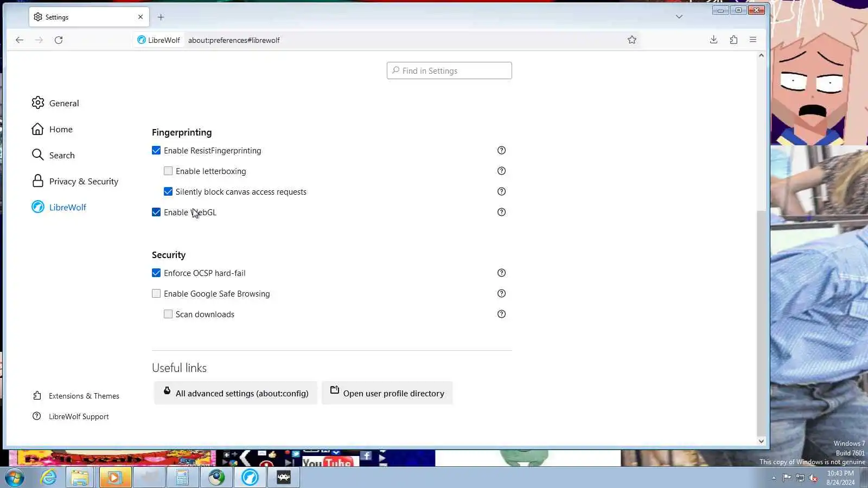Focus the Find in Settings search box

(x=449, y=70)
